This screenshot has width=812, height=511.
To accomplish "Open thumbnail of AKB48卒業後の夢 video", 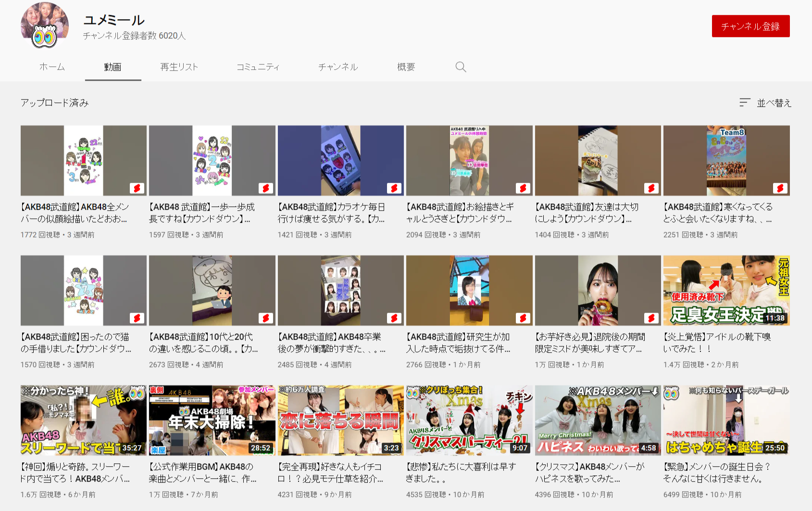I will [x=341, y=291].
